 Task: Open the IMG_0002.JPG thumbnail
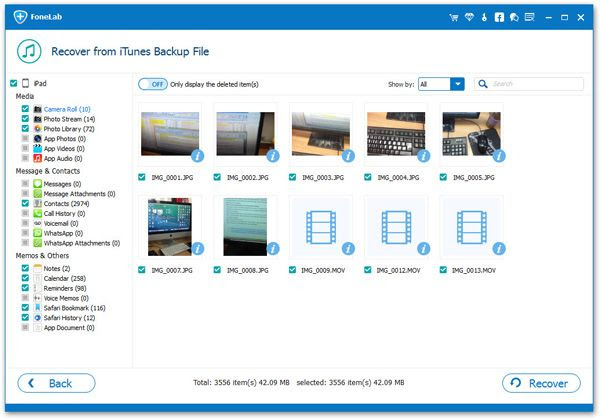pos(245,134)
